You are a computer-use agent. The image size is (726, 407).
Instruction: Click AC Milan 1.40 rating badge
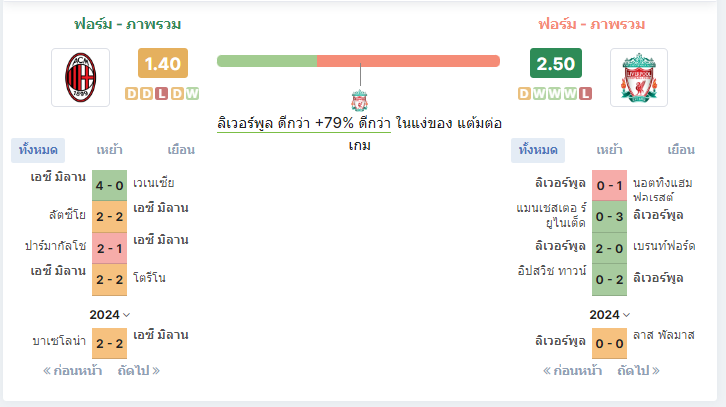[163, 63]
